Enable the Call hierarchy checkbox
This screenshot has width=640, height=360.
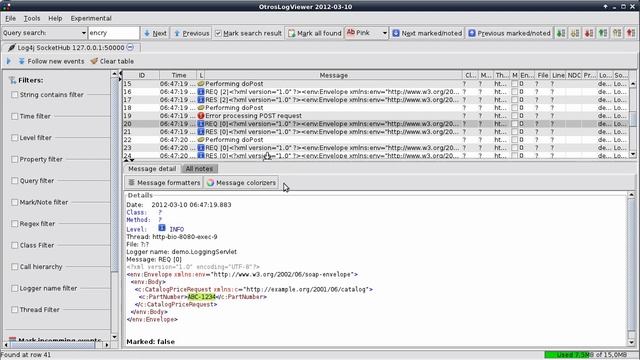pyautogui.click(x=15, y=267)
